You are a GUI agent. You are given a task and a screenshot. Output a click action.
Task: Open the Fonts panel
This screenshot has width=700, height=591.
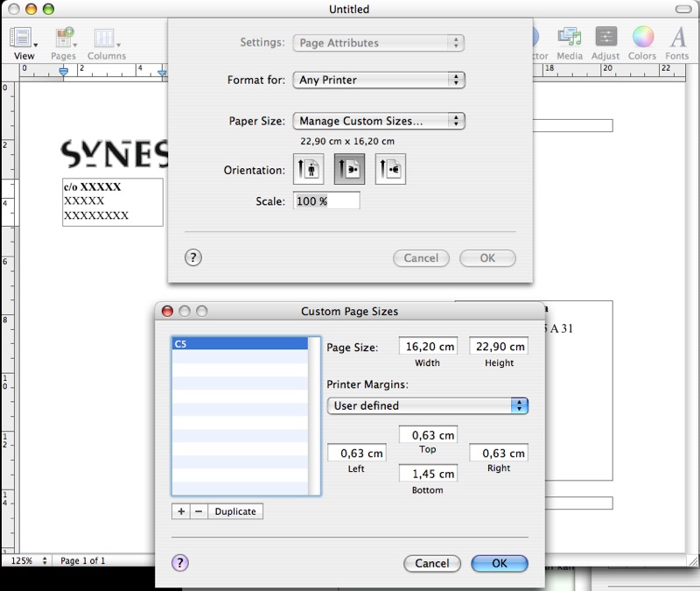[x=677, y=43]
